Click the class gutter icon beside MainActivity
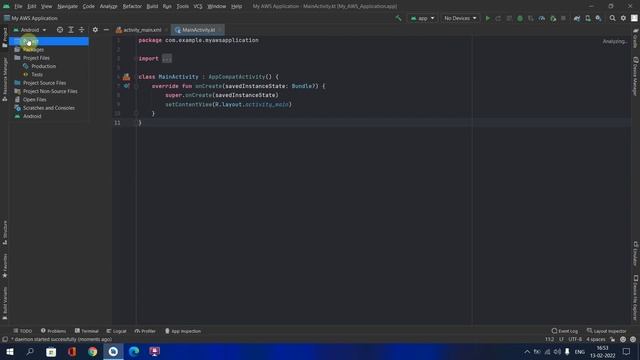Viewport: 640px width, 360px height. [127, 77]
